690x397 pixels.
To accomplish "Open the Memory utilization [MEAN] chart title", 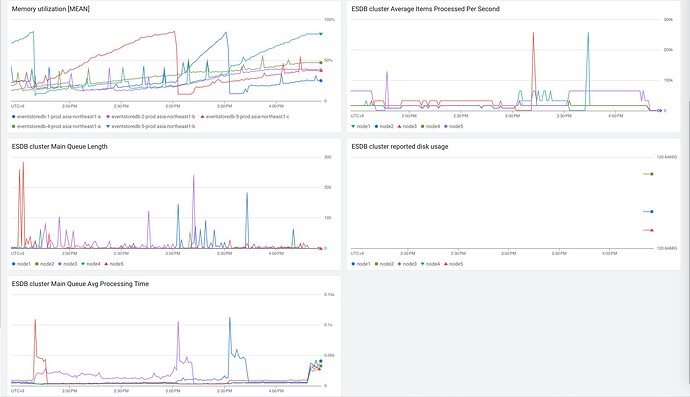I will click(51, 9).
